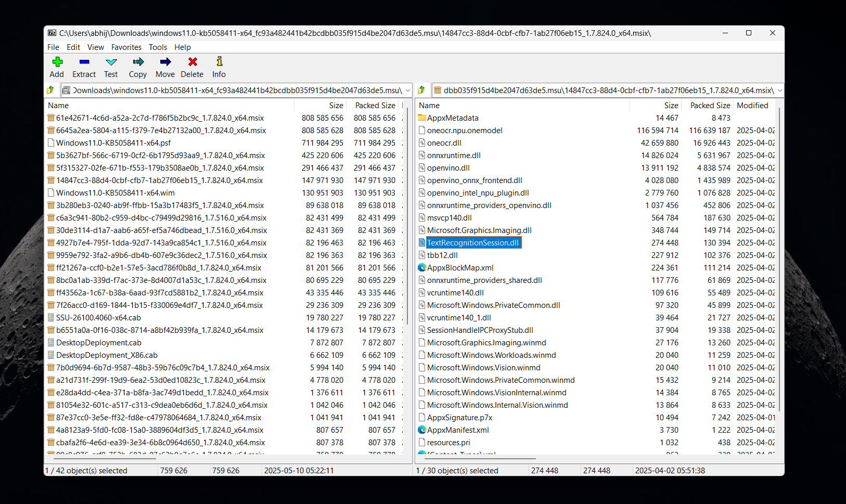Open the View menu
This screenshot has height=504, width=846.
pyautogui.click(x=95, y=47)
